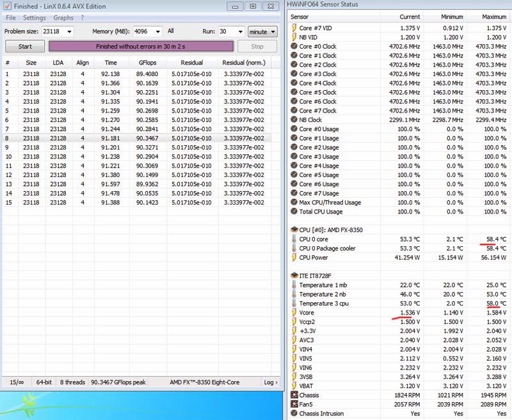
Task: Click thermometer icon beside Temperature 2 nb
Action: tap(294, 294)
